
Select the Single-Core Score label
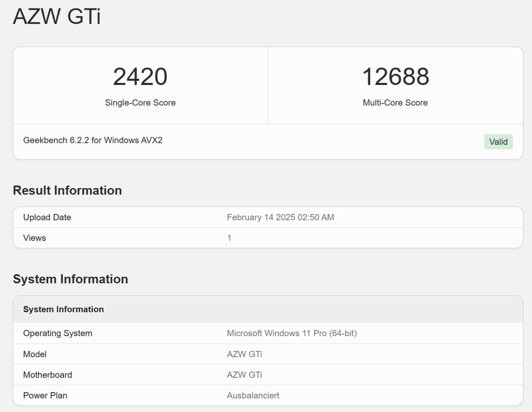coord(140,103)
